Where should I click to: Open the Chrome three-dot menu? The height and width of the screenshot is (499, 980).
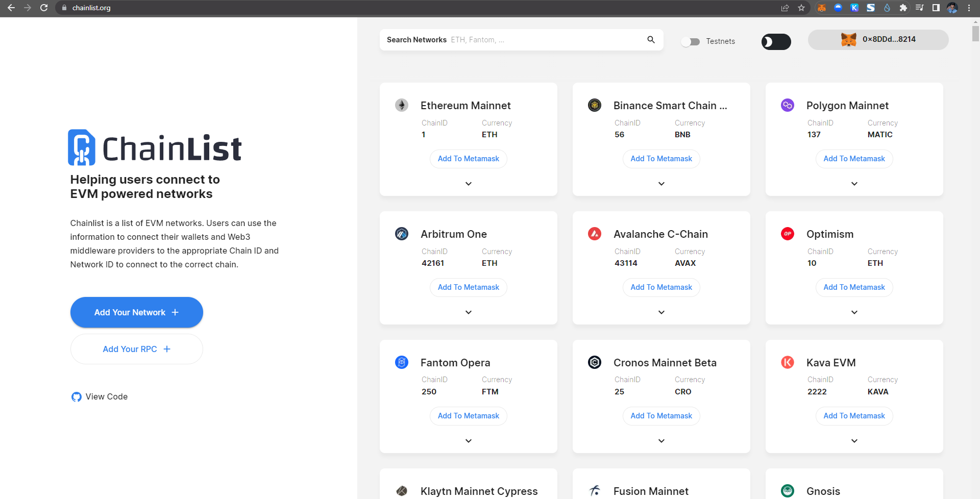969,8
